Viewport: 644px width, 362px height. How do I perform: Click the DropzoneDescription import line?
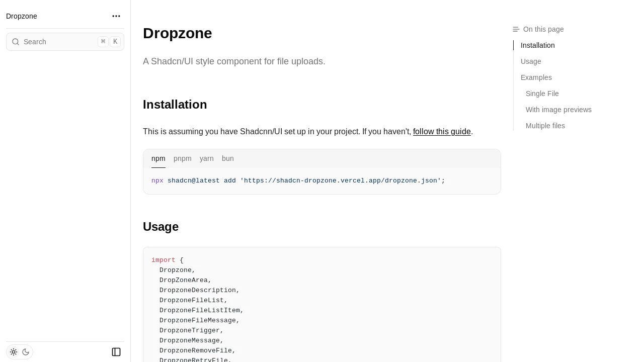coord(200,290)
